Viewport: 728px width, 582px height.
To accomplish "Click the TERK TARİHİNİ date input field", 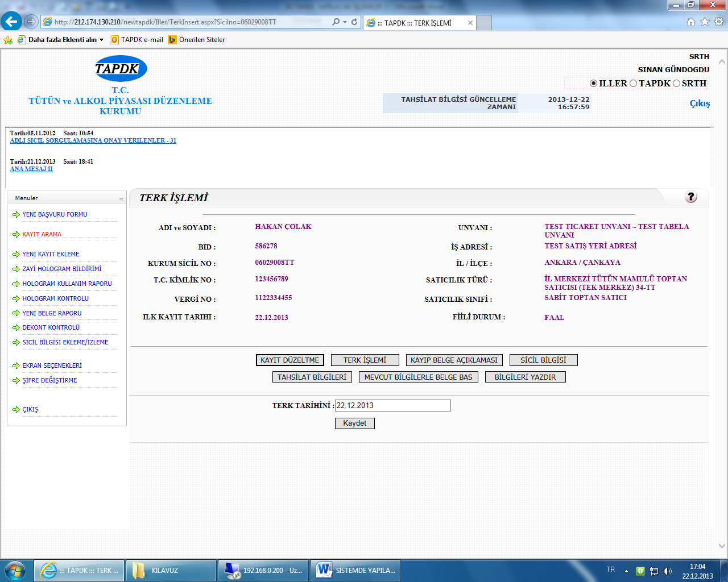I will pos(393,405).
